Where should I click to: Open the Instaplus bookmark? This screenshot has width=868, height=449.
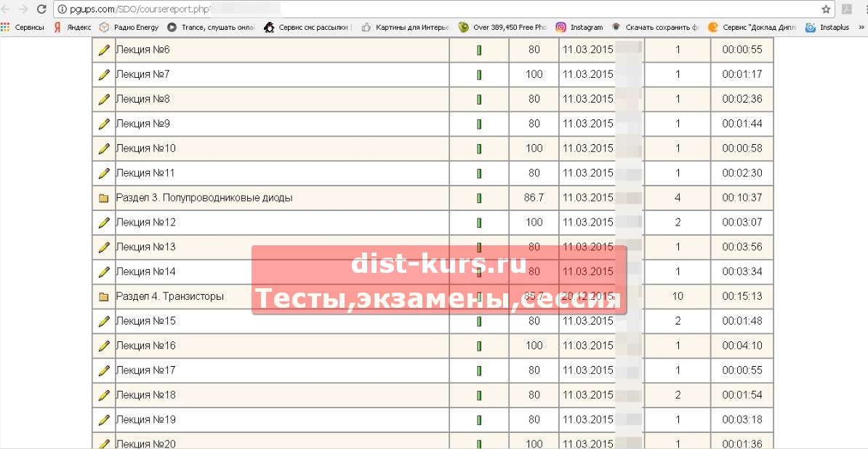pyautogui.click(x=828, y=27)
